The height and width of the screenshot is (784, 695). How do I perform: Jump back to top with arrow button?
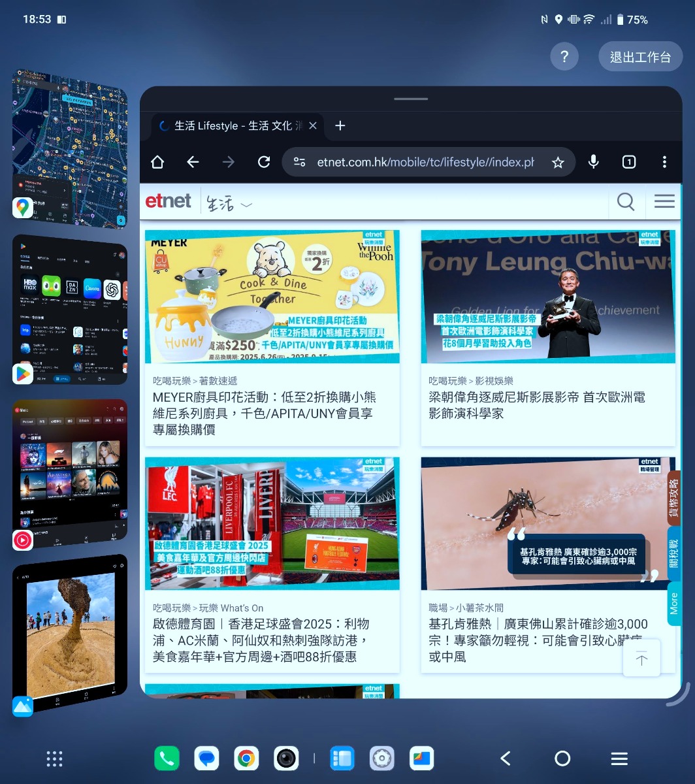tap(641, 659)
